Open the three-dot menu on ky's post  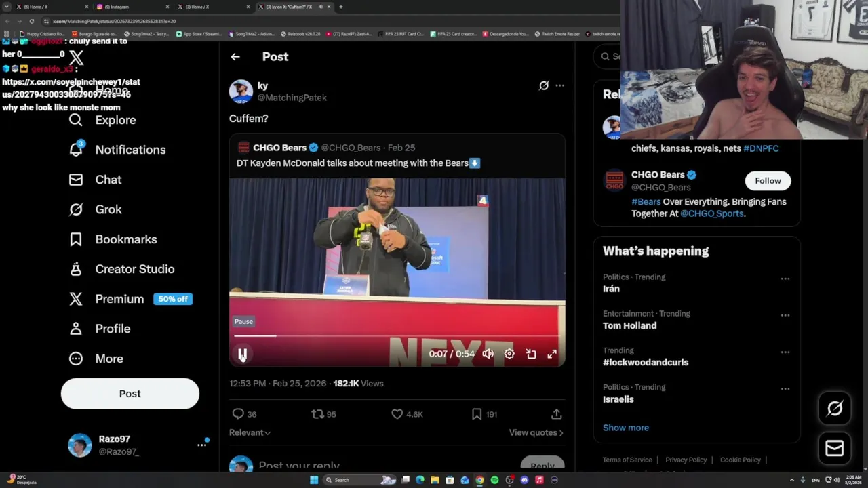coord(559,85)
